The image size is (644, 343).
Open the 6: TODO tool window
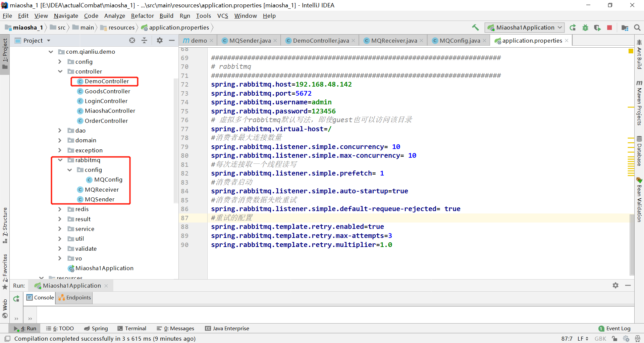60,329
